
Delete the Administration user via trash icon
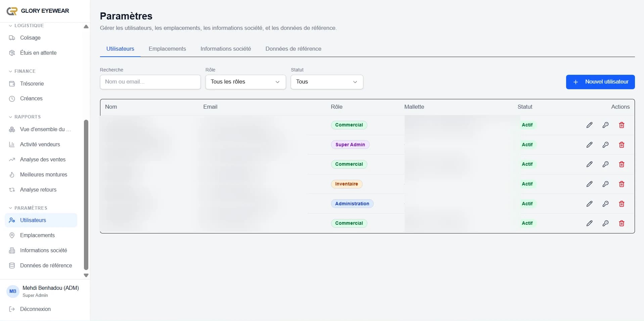(x=622, y=204)
